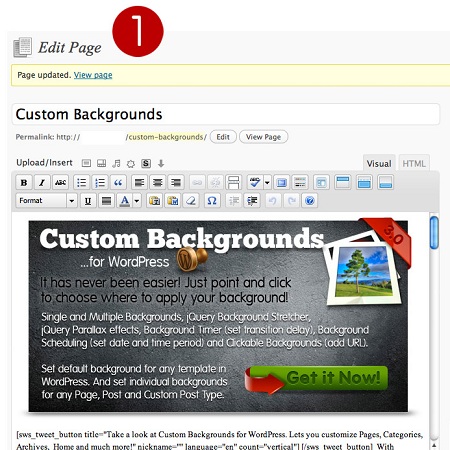Image resolution: width=450 pixels, height=450 pixels.
Task: Click the down arrow icon beside Upload/Insert
Action: click(161, 163)
